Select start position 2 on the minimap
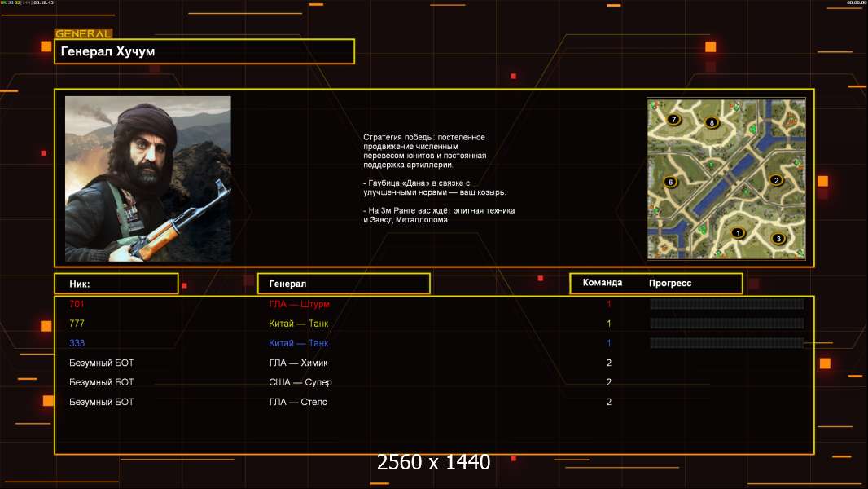The image size is (868, 489). point(776,180)
